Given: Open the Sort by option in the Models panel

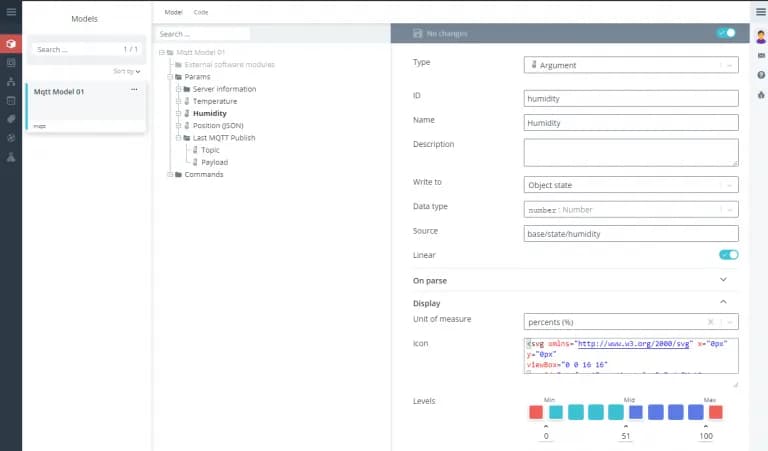Looking at the screenshot, I should (x=126, y=71).
